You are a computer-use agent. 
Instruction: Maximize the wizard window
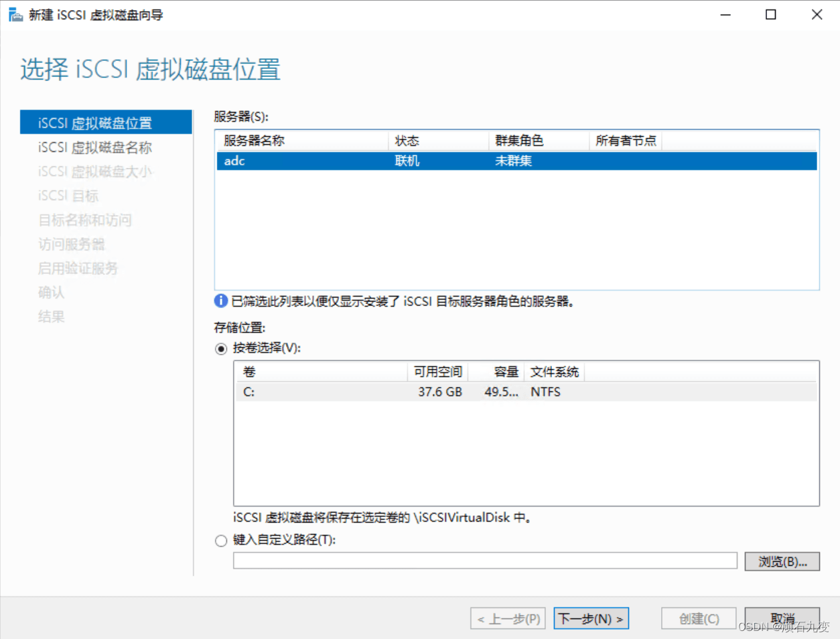(x=771, y=15)
